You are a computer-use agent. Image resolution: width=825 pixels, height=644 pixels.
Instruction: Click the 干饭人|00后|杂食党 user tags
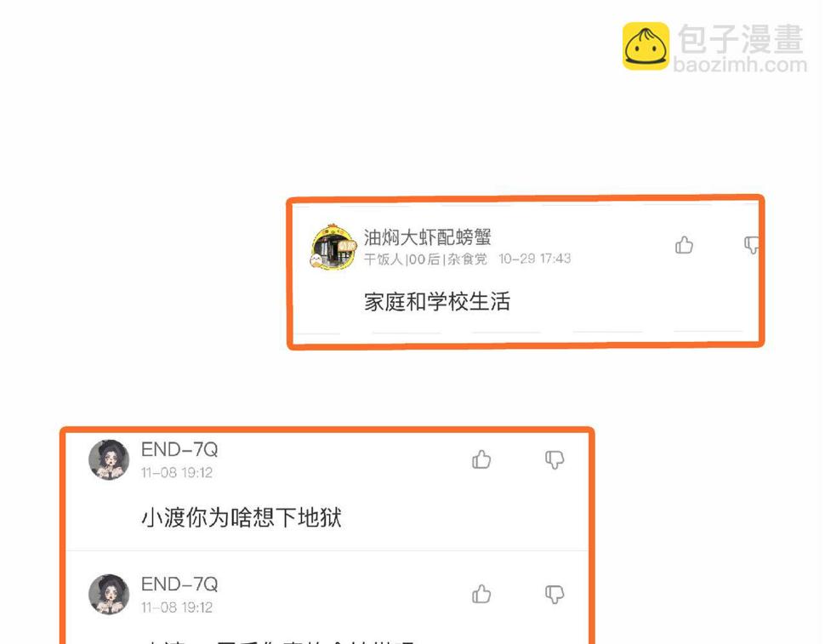pos(425,259)
